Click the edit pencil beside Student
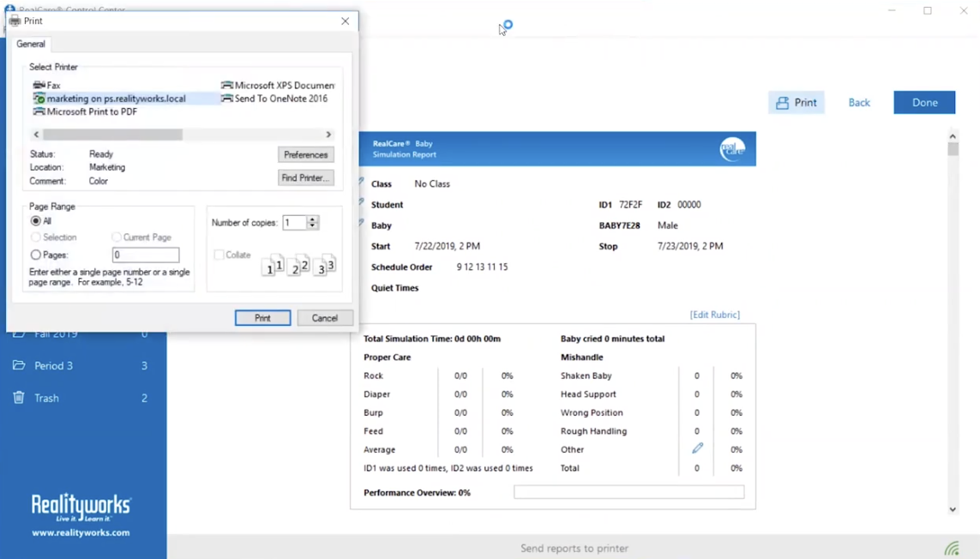The height and width of the screenshot is (559, 980). 361,202
